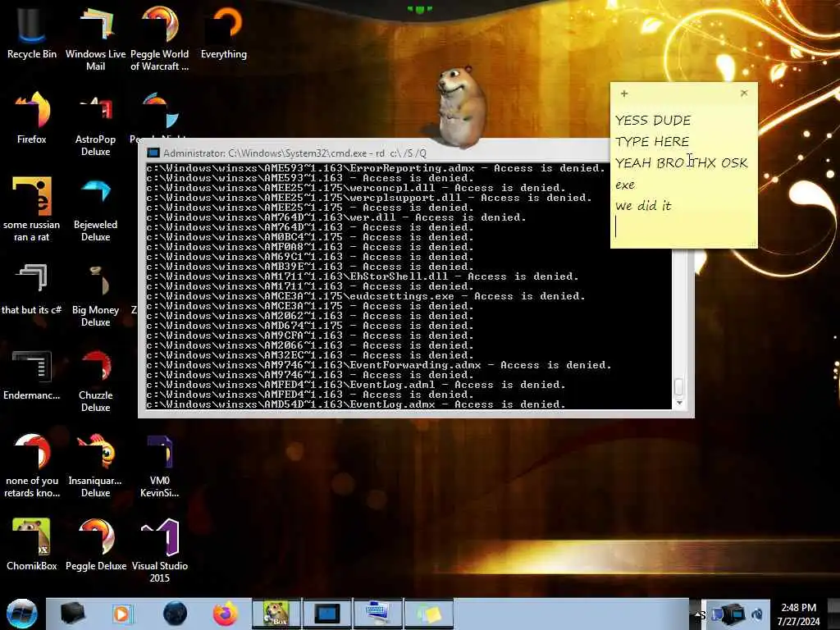Launch Firefox from the desktop icon
Viewport: 840px width, 630px height.
(x=32, y=118)
